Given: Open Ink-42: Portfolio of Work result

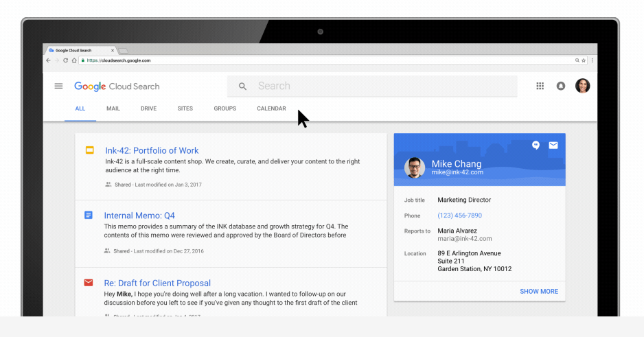Looking at the screenshot, I should tap(152, 150).
